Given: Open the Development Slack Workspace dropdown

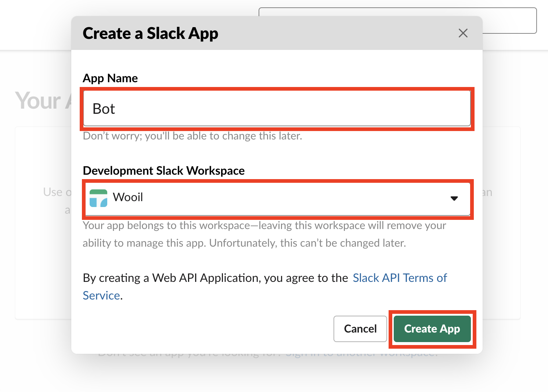Looking at the screenshot, I should pyautogui.click(x=278, y=199).
